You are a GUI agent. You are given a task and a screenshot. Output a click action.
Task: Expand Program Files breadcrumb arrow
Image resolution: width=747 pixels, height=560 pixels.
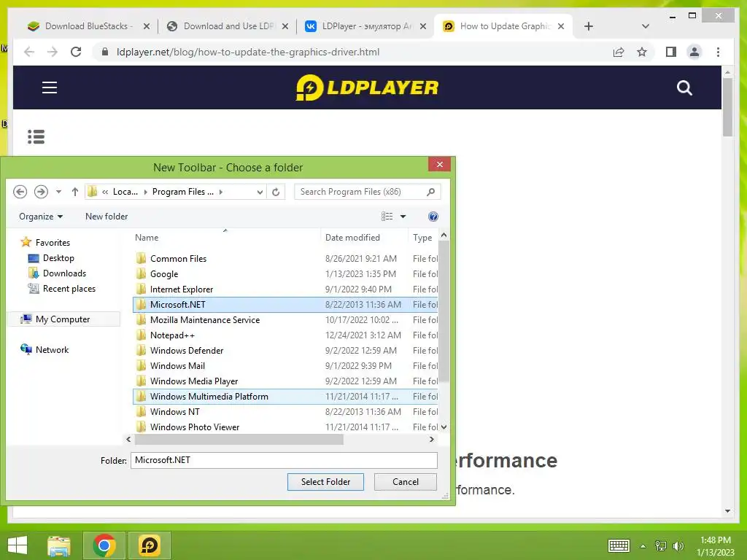(x=220, y=192)
